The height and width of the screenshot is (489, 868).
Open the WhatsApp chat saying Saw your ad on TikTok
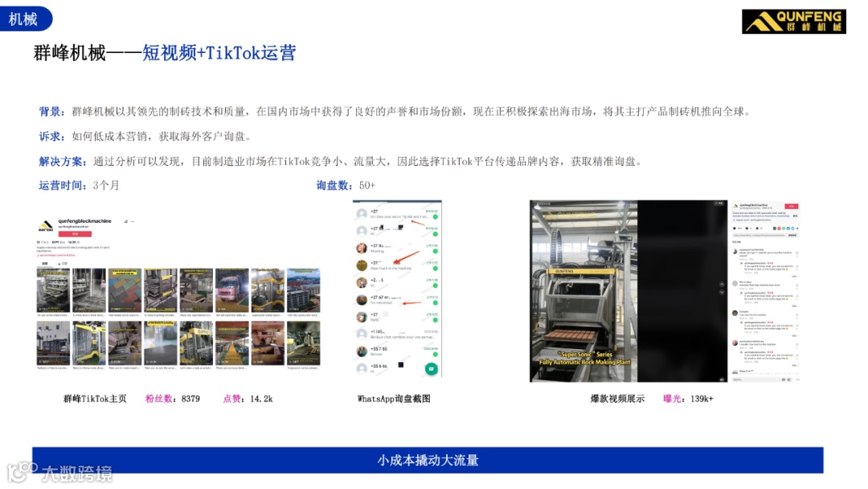pos(398,214)
